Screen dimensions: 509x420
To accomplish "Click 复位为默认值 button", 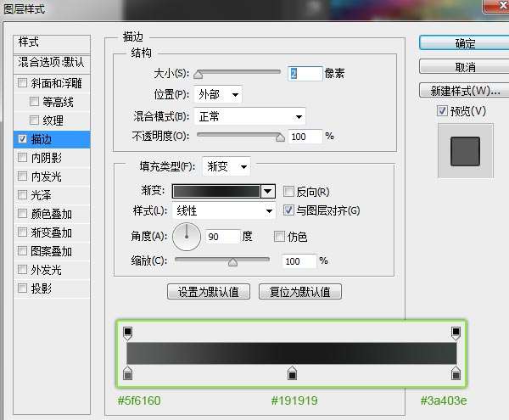I will tap(300, 292).
